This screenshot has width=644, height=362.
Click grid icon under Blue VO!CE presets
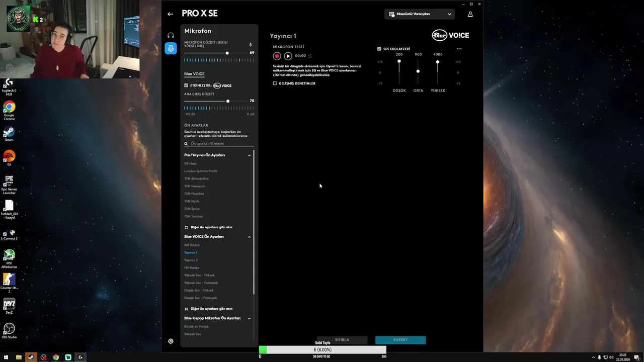(186, 309)
